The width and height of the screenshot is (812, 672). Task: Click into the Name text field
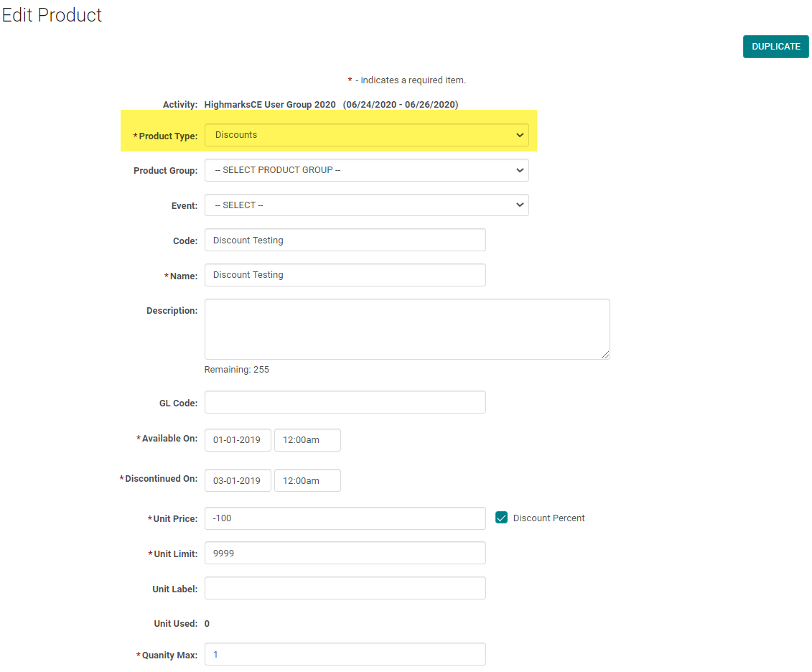(x=345, y=275)
